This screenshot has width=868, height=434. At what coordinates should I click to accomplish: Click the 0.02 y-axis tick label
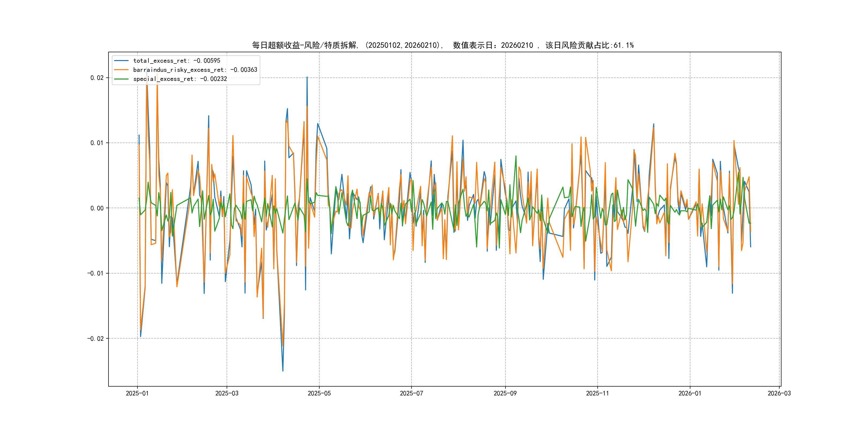pos(97,78)
